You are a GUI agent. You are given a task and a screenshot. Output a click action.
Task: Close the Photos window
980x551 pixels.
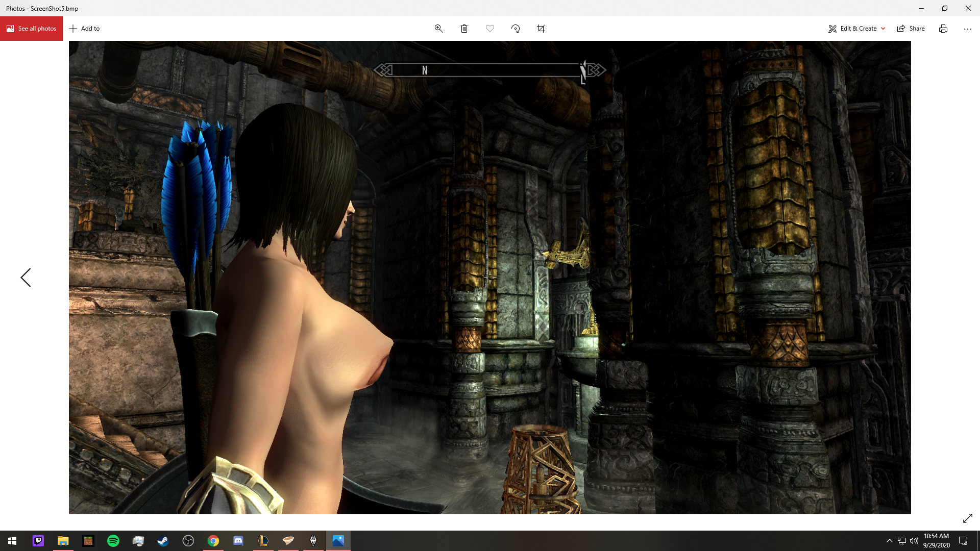click(968, 8)
